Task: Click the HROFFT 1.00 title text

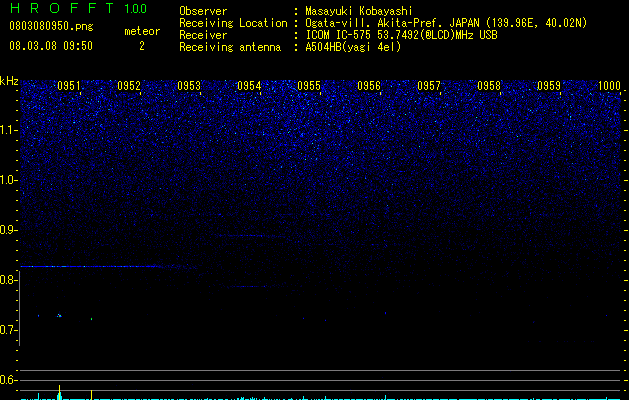Action: [79, 8]
